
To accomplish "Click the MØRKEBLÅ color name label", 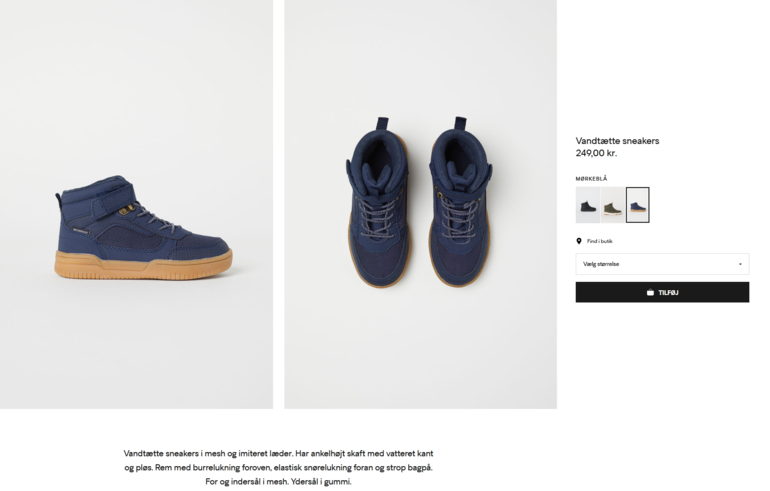I will click(591, 179).
